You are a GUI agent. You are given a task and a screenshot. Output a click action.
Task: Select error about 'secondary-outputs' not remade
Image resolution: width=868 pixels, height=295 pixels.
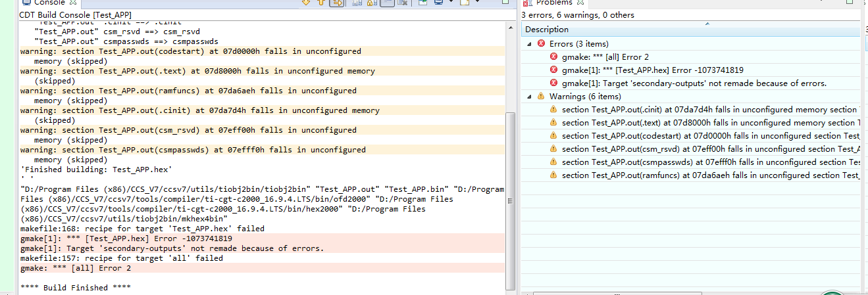691,83
